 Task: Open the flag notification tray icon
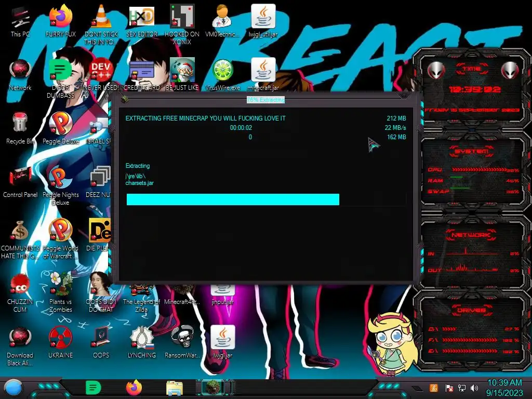coord(449,388)
